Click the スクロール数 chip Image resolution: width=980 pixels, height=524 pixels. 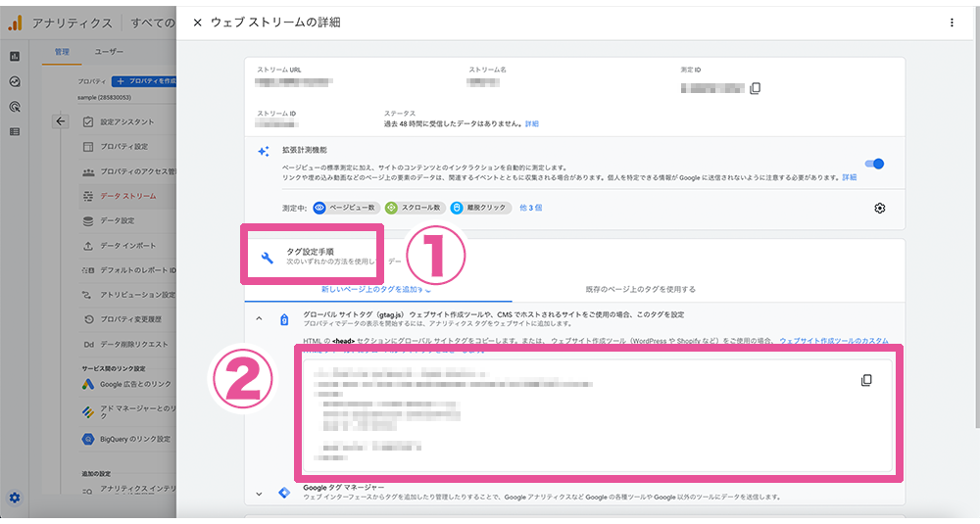point(415,208)
